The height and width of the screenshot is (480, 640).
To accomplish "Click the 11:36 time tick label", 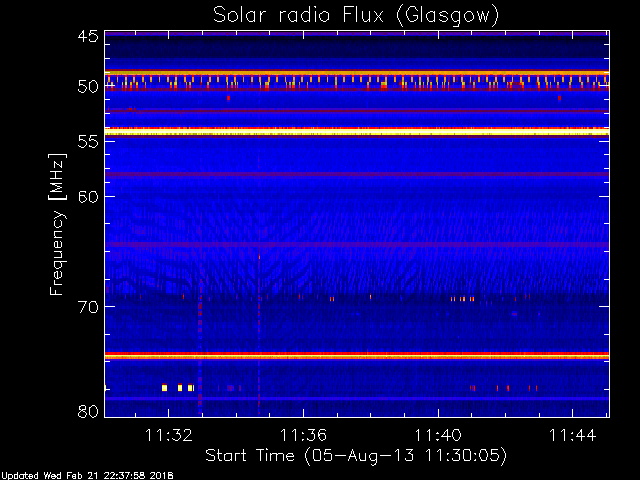I will pos(303,435).
